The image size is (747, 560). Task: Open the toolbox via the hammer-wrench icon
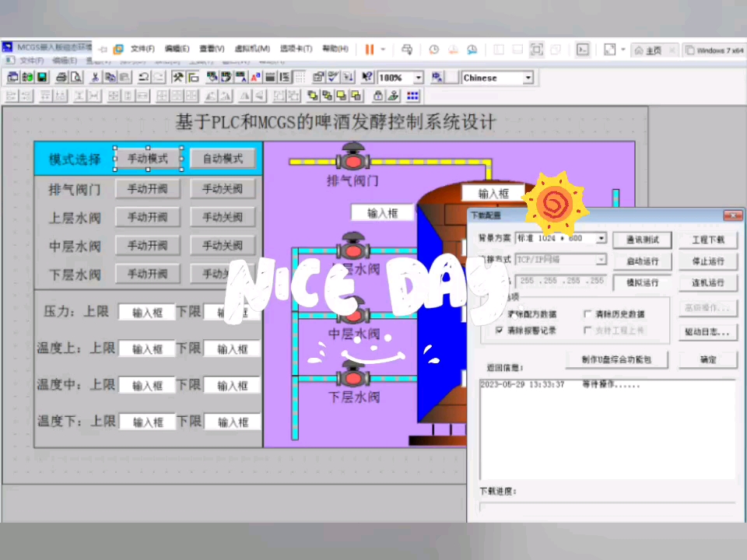tap(177, 78)
